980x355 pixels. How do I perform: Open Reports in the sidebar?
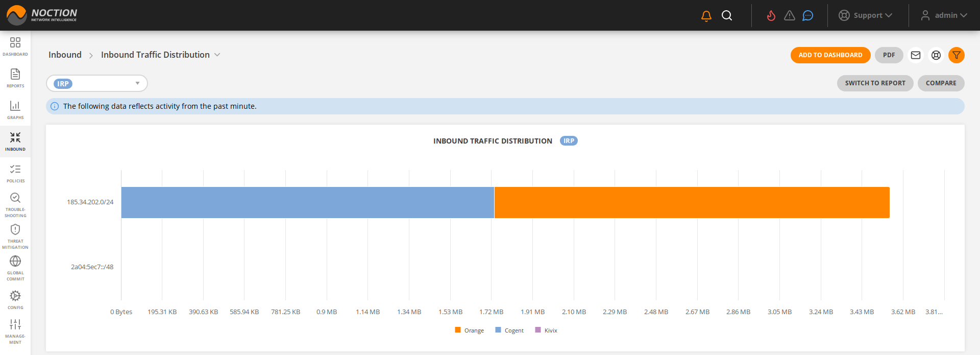[x=15, y=78]
